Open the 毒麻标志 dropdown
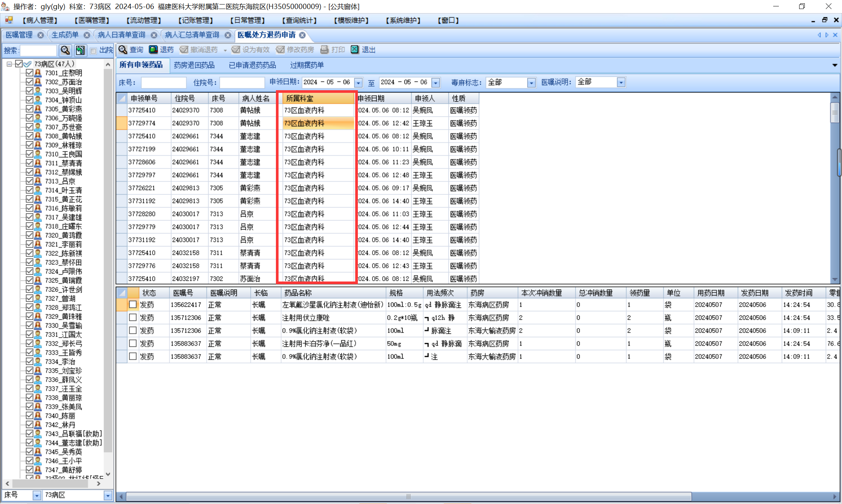This screenshot has width=842, height=504. [x=531, y=82]
